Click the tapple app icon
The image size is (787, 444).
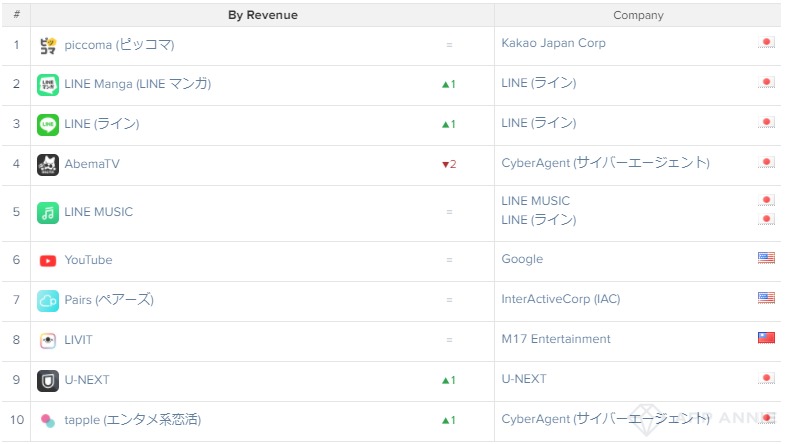click(48, 420)
